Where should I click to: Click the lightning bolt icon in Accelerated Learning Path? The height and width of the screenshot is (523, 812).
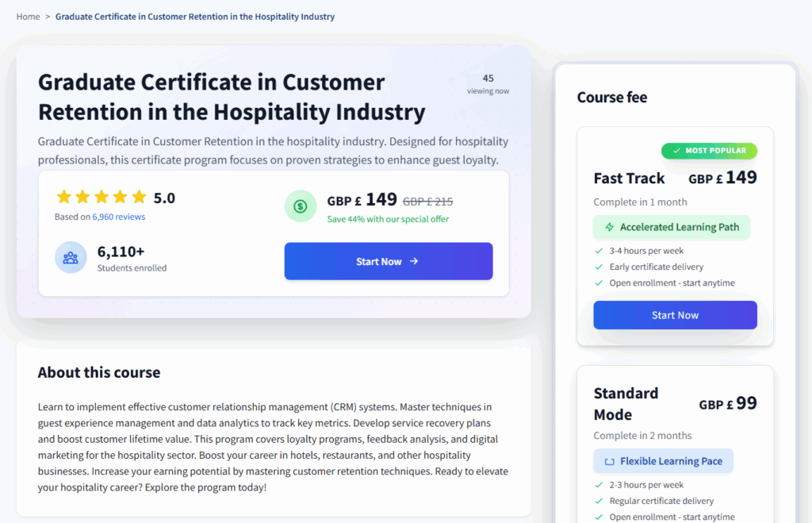coord(610,227)
